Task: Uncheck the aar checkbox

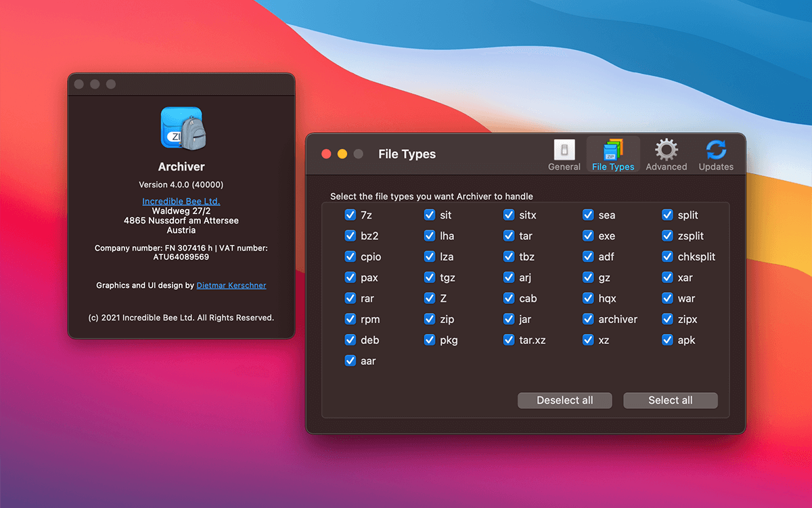Action: 351,360
